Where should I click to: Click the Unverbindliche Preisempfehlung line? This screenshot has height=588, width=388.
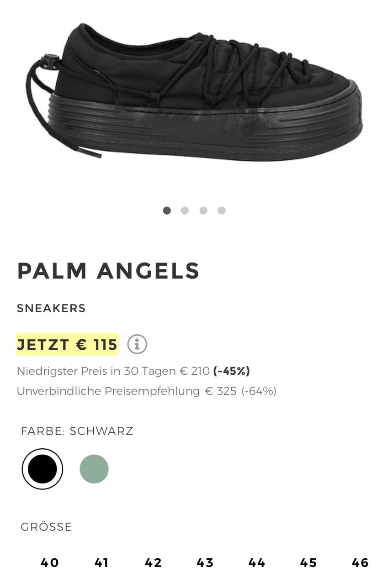147,391
